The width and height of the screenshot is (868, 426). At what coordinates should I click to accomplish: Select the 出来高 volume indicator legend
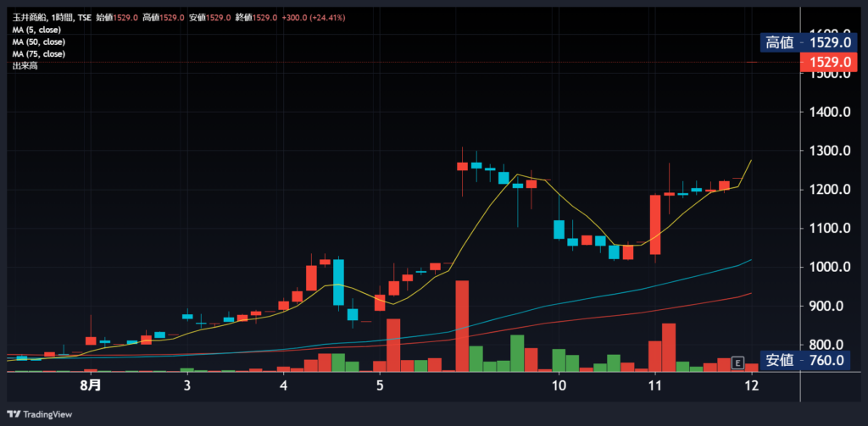coord(25,66)
